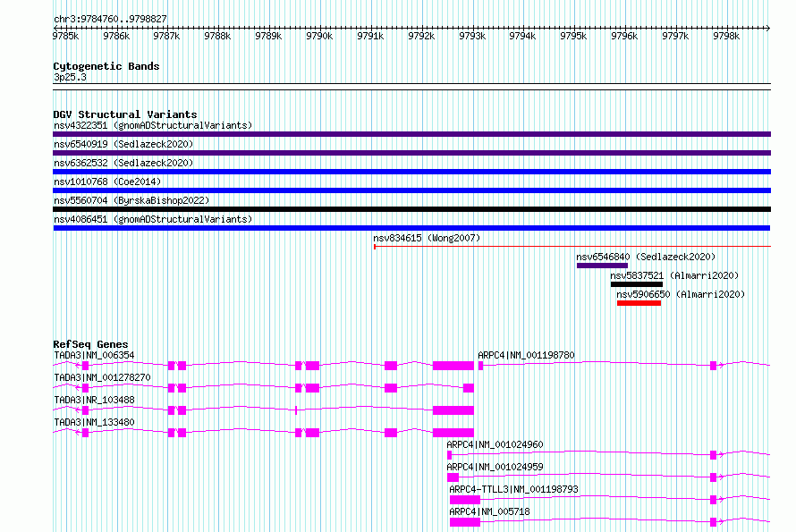Screen dimensions: 796x532
Task: Open transcript ARPC4-TTLL3|NM_001198793 label
Action: pos(513,489)
